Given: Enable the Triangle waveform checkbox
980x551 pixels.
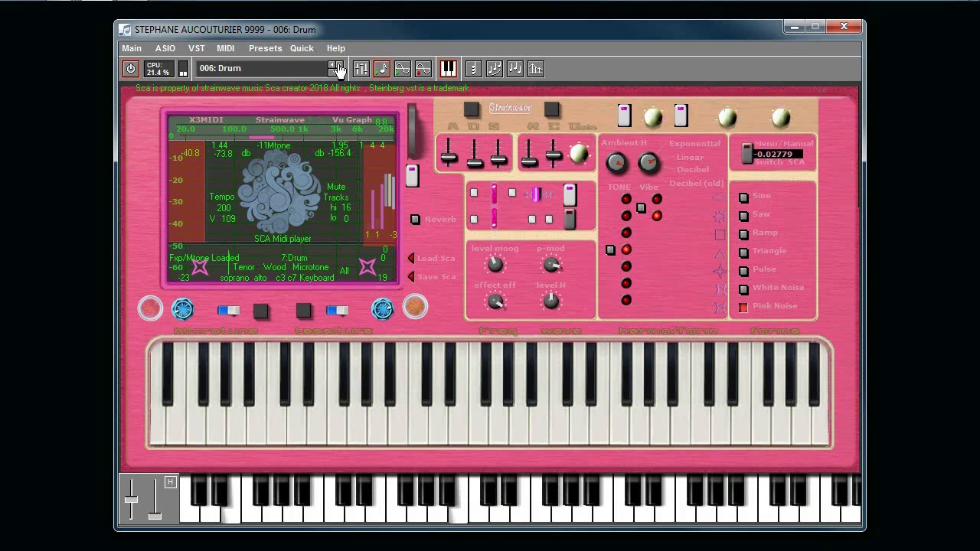Looking at the screenshot, I should (743, 253).
